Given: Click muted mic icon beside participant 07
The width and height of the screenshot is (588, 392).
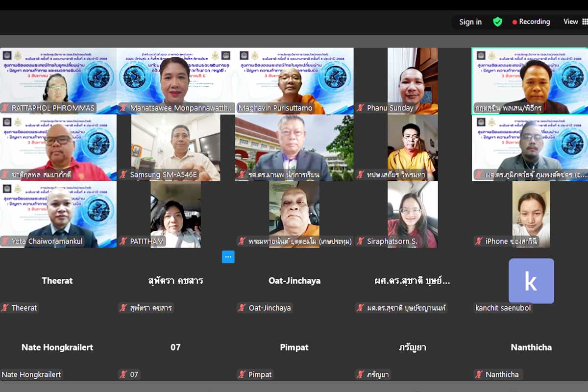Looking at the screenshot, I should (124, 374).
